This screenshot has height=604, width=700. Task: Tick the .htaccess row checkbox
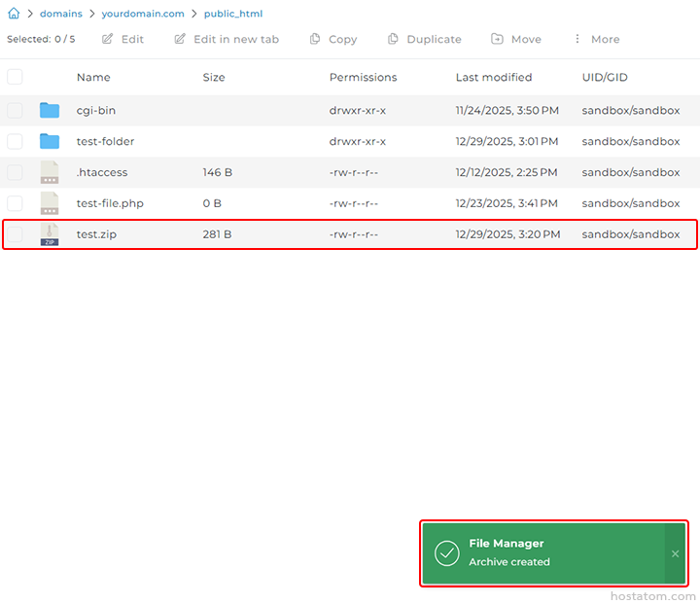15,172
